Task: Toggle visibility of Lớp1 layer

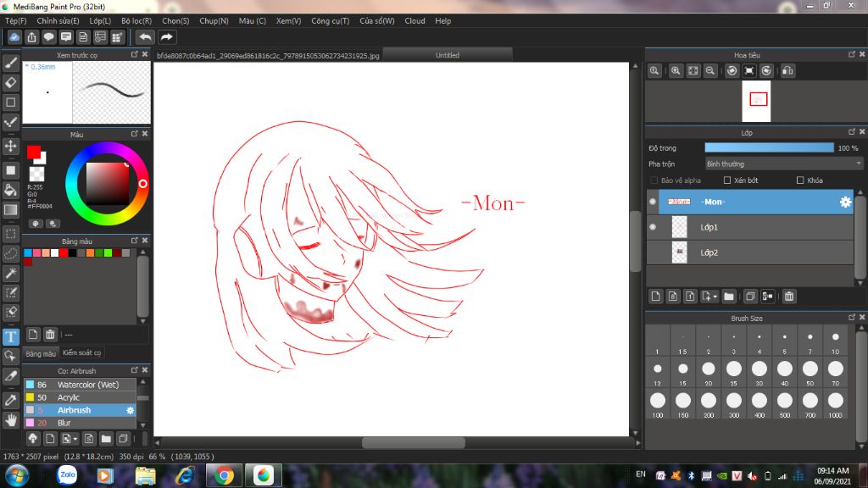Action: click(653, 227)
